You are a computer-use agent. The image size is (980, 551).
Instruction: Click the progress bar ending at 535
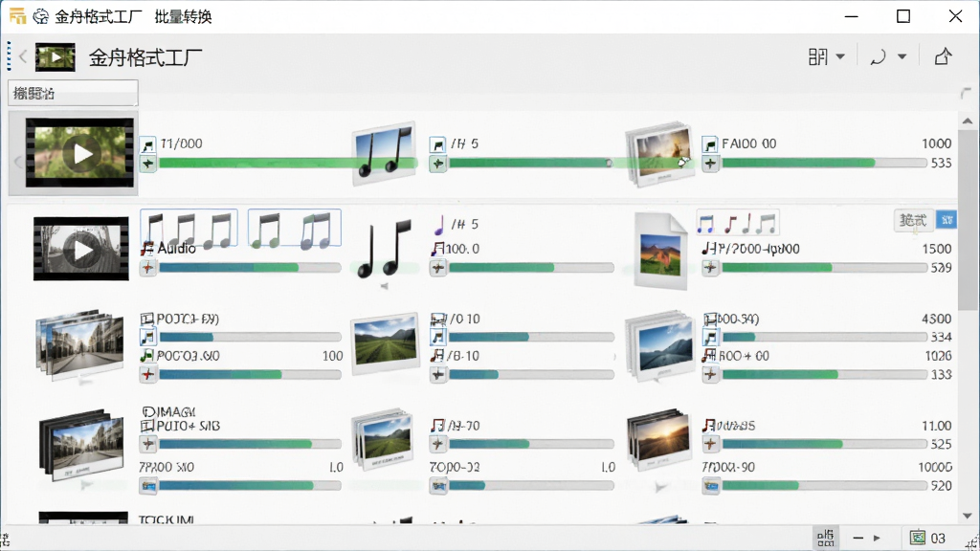tap(824, 163)
